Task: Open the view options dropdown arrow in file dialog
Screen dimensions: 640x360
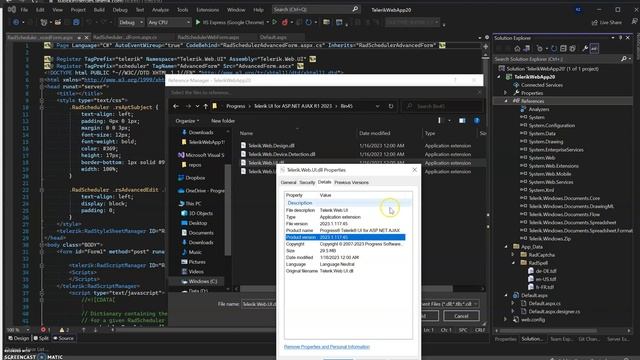Action: coord(449,121)
